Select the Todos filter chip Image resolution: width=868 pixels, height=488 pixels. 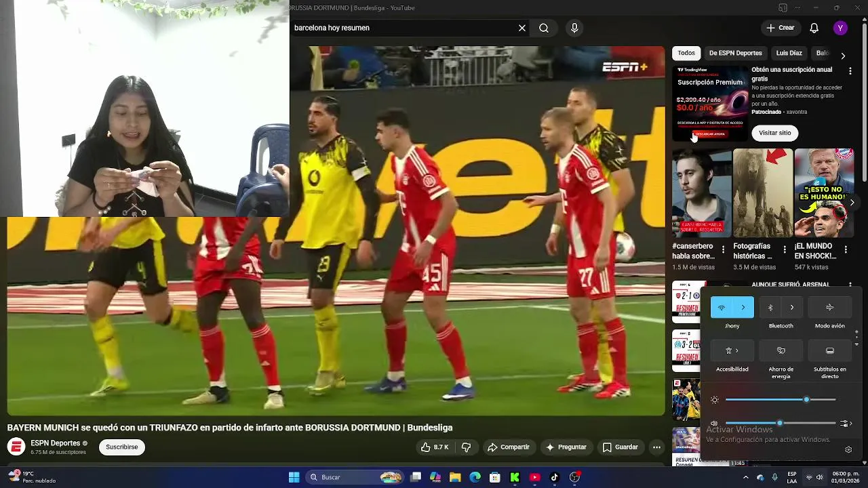point(686,53)
